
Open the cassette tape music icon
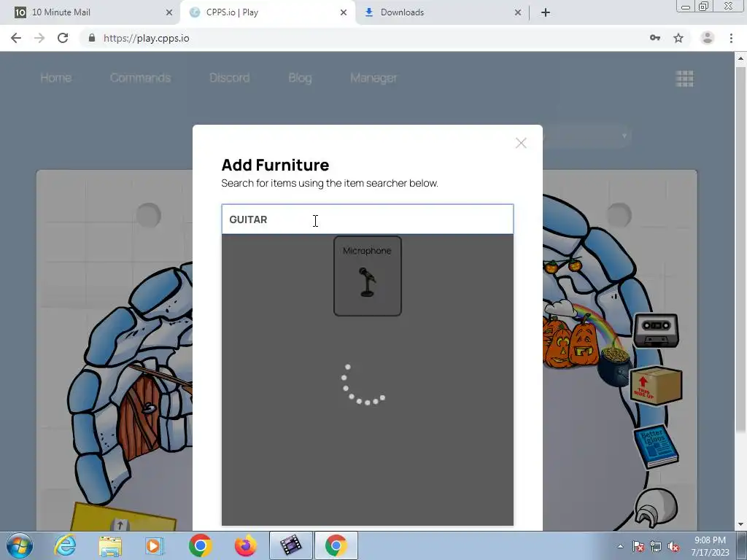656,330
